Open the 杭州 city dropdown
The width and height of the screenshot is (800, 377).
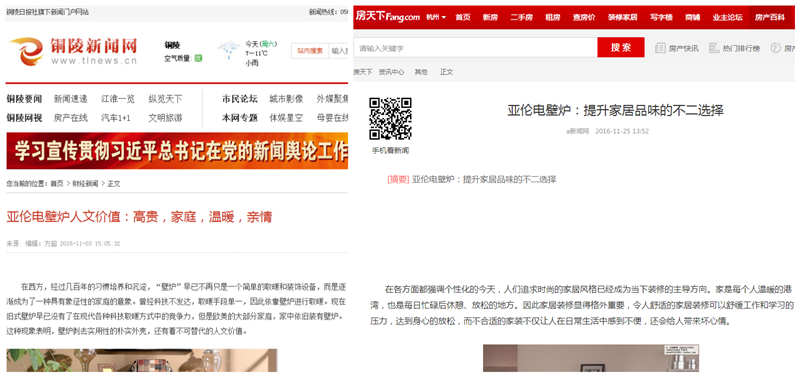click(x=436, y=17)
